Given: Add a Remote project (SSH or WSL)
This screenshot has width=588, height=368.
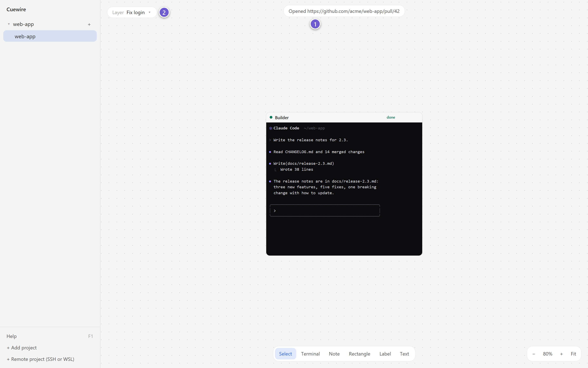Looking at the screenshot, I should coord(40,359).
